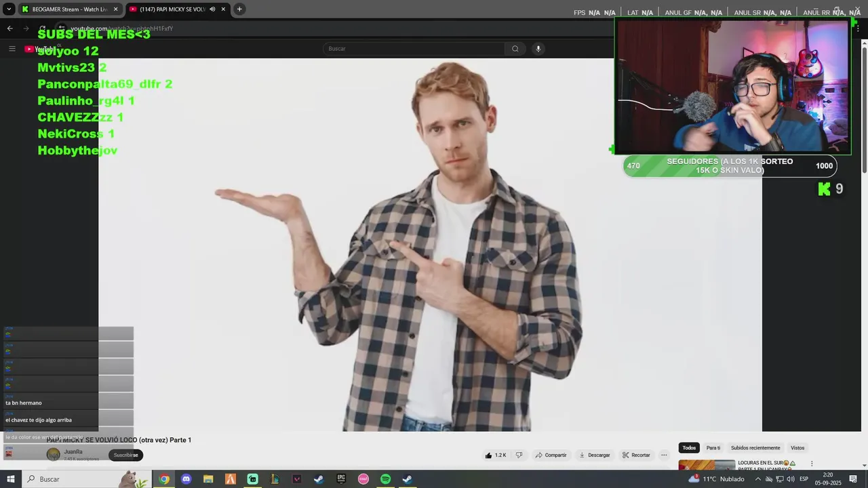Share video with Compartir button
This screenshot has height=488, width=868.
tap(551, 455)
